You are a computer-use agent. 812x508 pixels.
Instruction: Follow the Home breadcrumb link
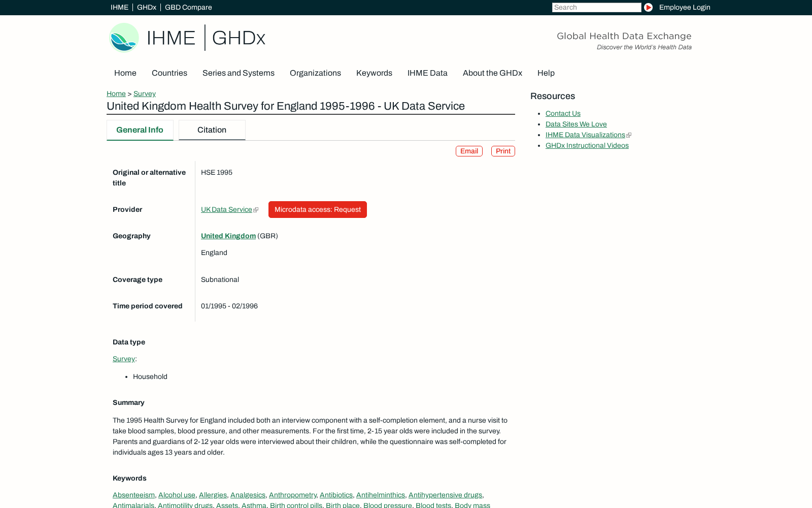pyautogui.click(x=116, y=93)
